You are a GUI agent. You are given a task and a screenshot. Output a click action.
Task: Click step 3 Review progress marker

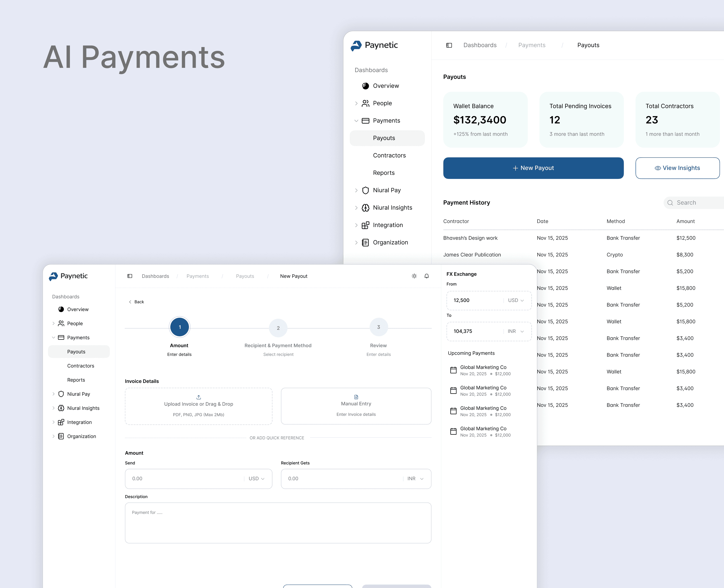click(379, 327)
